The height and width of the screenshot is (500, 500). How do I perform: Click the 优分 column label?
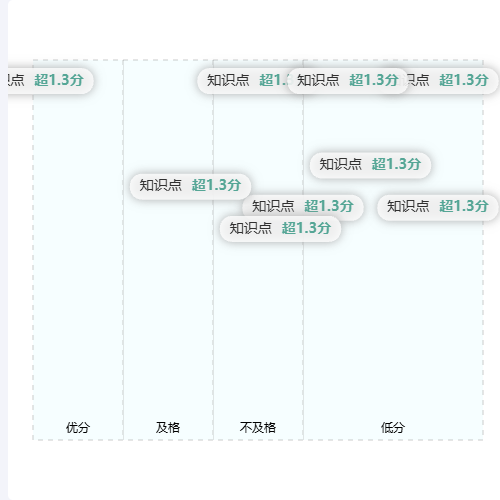78,427
